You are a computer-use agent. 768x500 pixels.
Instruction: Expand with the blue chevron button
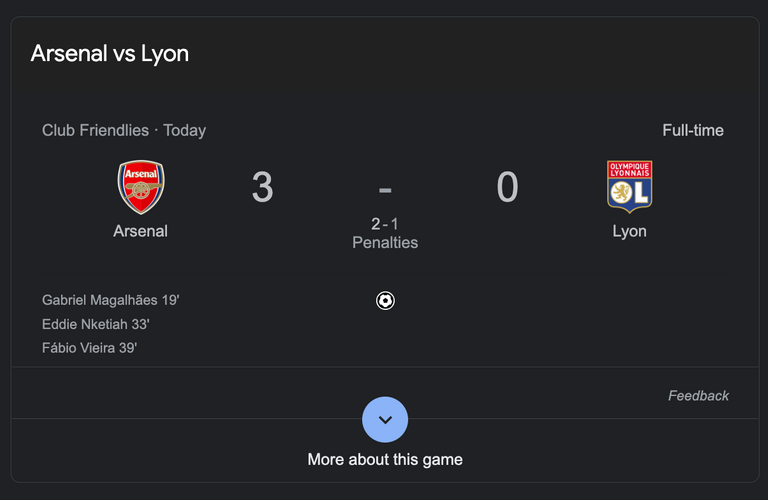click(385, 420)
